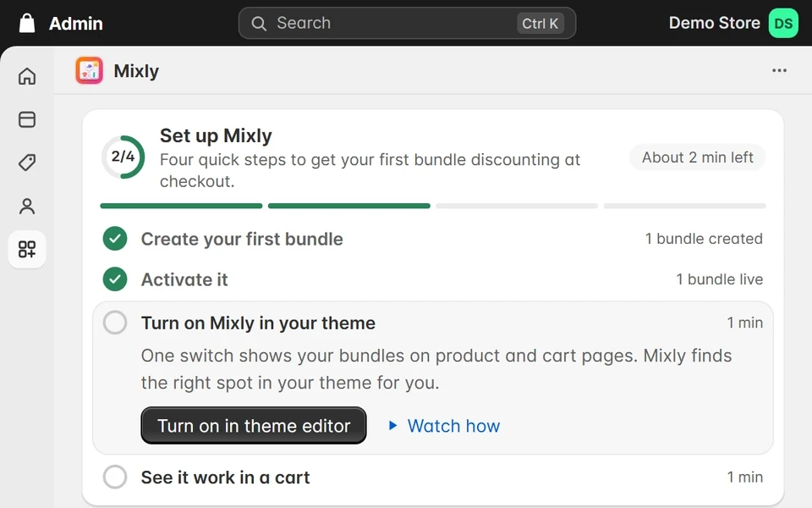Open the Apps grid sidebar icon

(x=27, y=249)
